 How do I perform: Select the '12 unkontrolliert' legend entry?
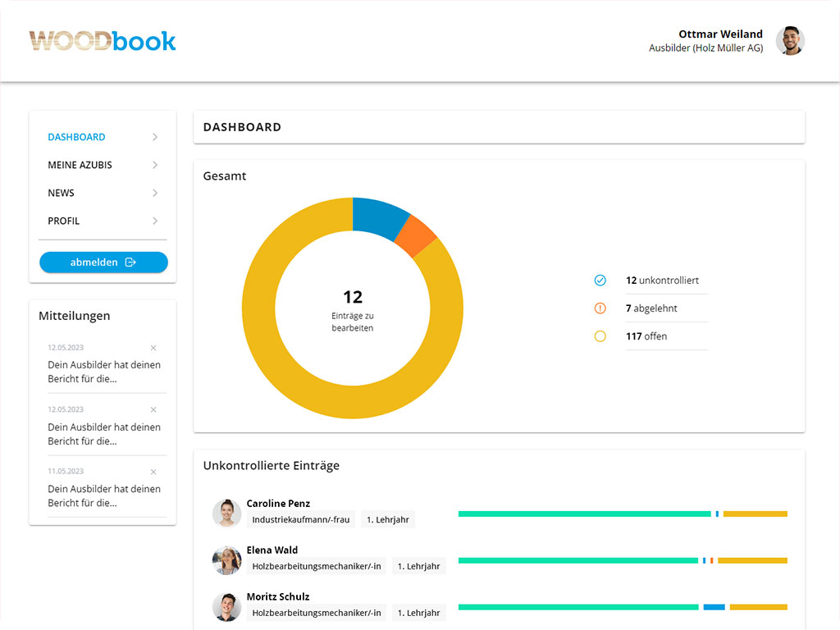point(662,281)
